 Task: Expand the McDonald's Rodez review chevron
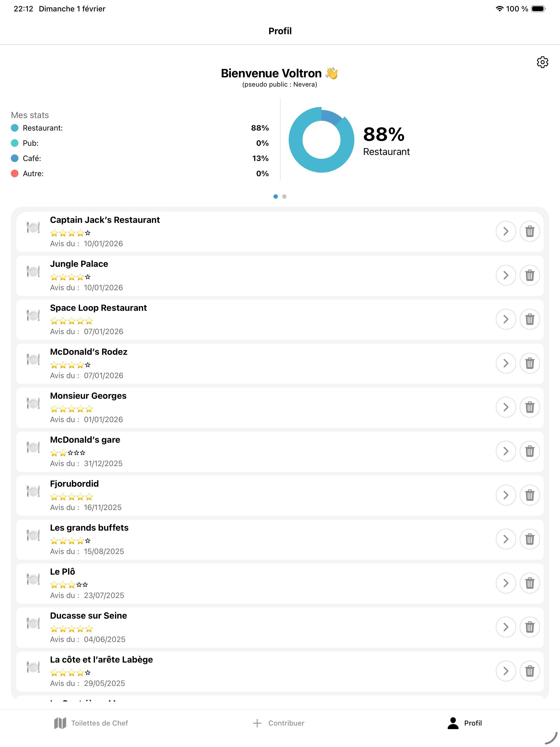pyautogui.click(x=506, y=363)
